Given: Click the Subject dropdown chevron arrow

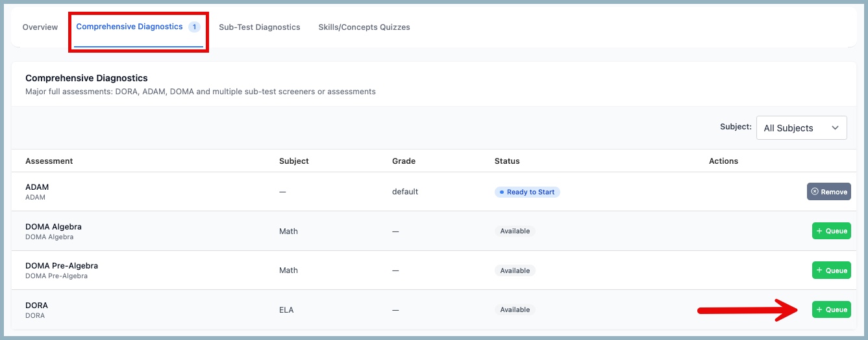Looking at the screenshot, I should pos(835,128).
